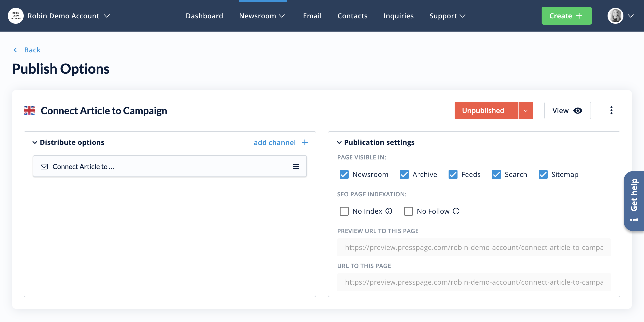Uncheck the Sitemap visibility checkbox

543,174
